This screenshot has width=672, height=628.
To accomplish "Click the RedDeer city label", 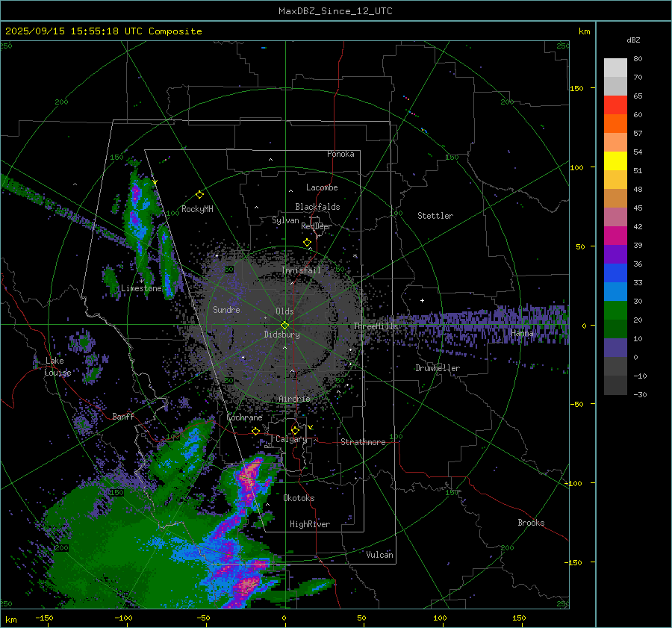I will (x=317, y=226).
